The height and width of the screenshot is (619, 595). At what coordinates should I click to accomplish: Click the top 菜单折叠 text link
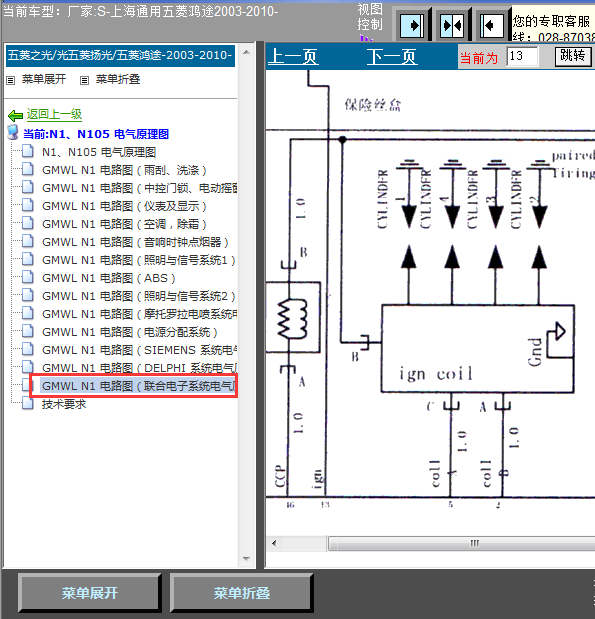click(118, 79)
